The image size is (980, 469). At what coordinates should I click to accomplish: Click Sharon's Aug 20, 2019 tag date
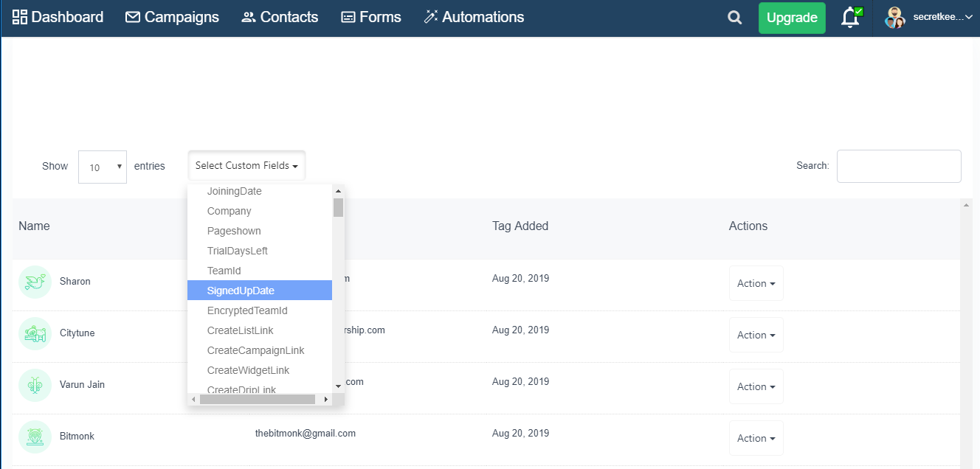click(520, 279)
